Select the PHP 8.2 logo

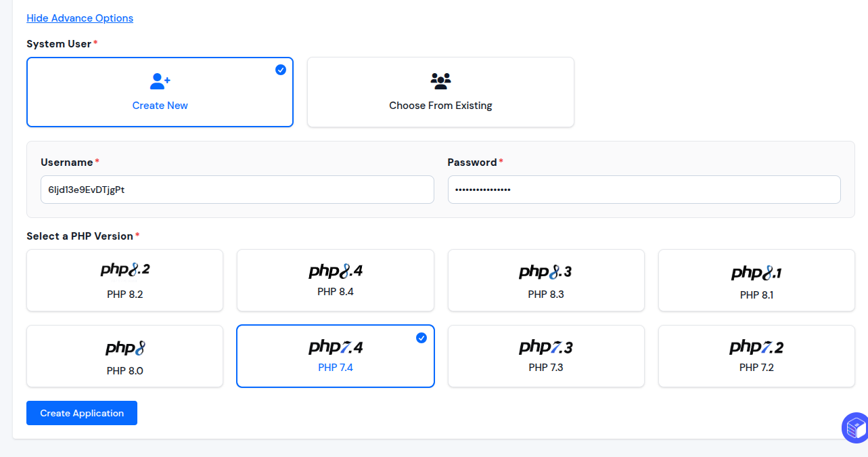(125, 269)
